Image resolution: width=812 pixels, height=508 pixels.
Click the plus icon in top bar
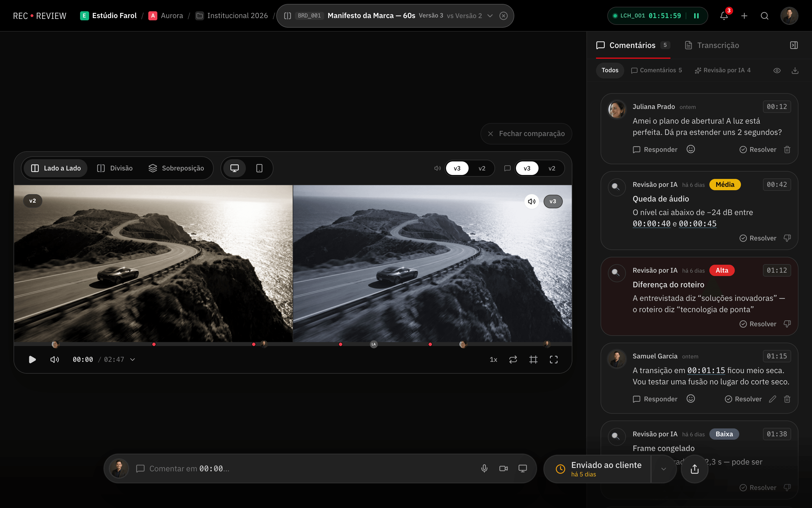click(744, 16)
